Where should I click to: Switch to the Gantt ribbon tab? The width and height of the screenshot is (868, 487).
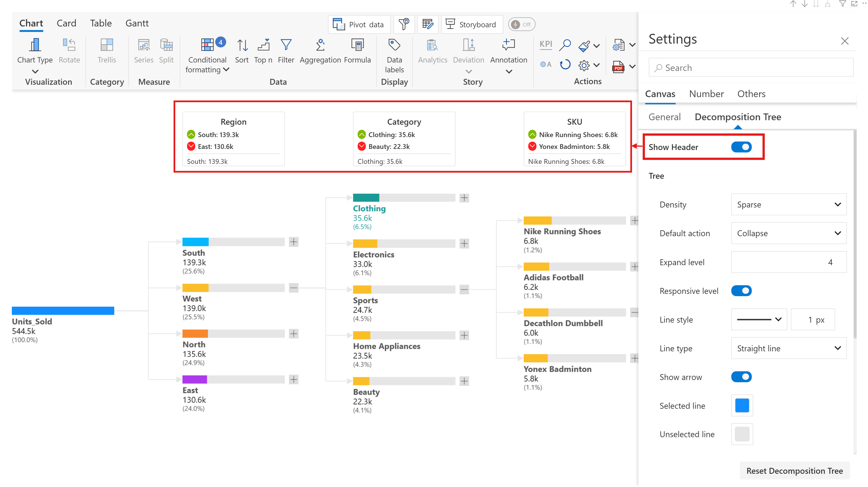click(137, 23)
